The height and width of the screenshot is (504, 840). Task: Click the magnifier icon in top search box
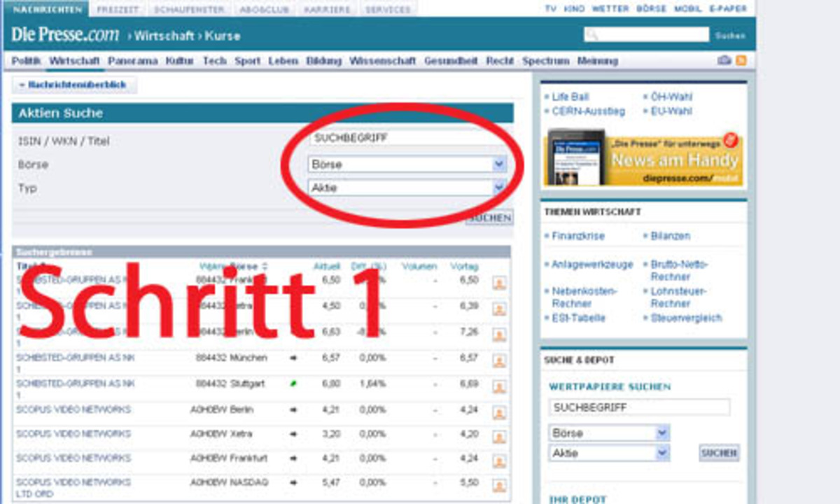pos(592,35)
